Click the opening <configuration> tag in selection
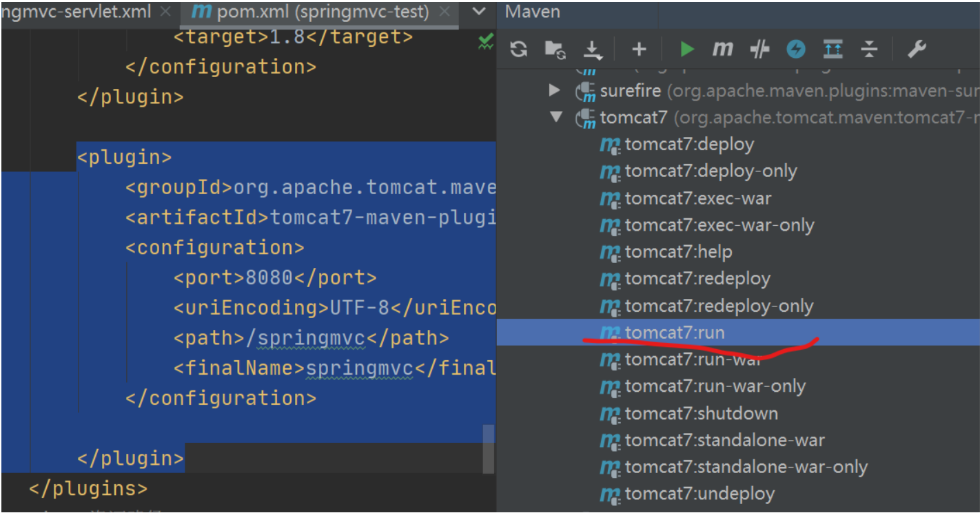The image size is (980, 513). coord(215,247)
